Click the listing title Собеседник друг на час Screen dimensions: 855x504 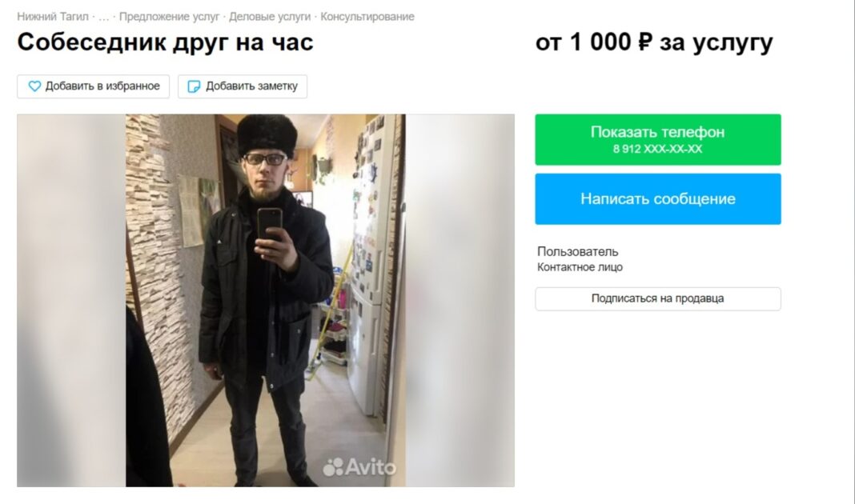click(x=165, y=42)
